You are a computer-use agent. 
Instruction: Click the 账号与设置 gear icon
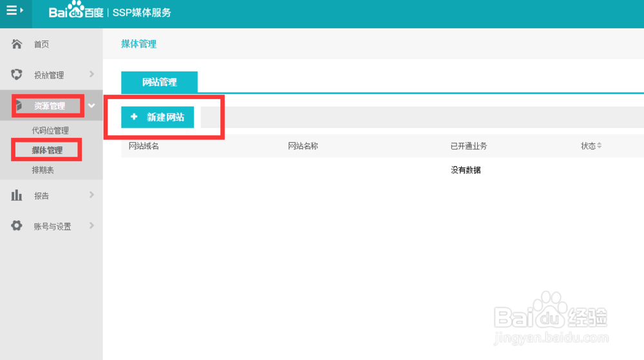click(17, 225)
